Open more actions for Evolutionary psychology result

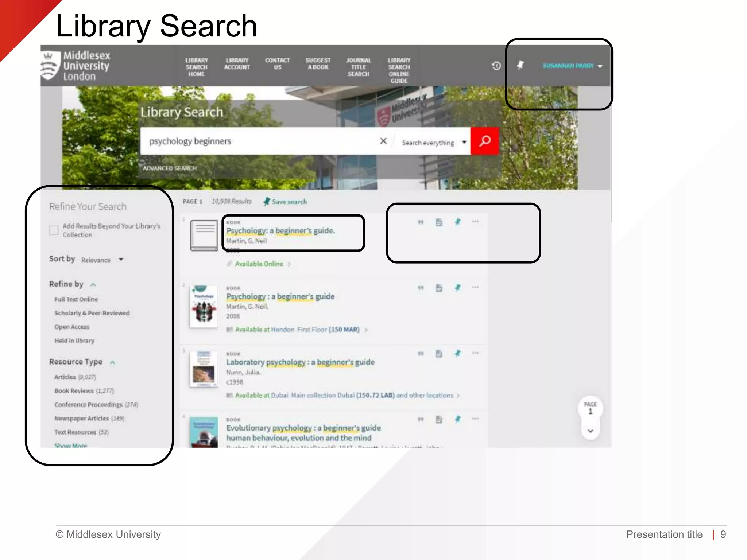click(475, 419)
